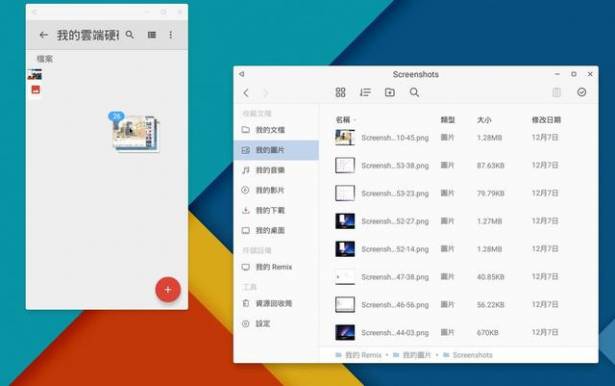Toggle multi-select checkmark icon in toolbar
The width and height of the screenshot is (615, 386).
[582, 92]
